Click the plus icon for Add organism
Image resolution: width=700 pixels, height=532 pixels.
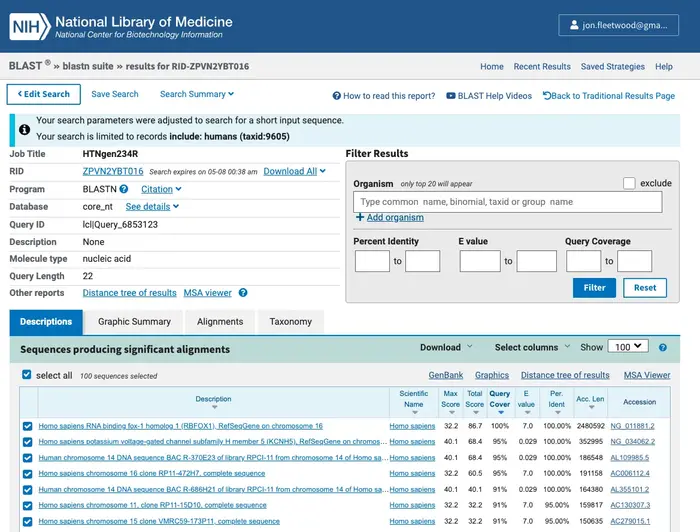point(360,217)
